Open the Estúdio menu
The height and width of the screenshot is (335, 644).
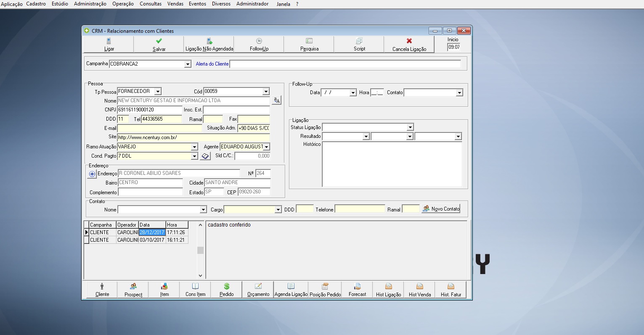[60, 4]
